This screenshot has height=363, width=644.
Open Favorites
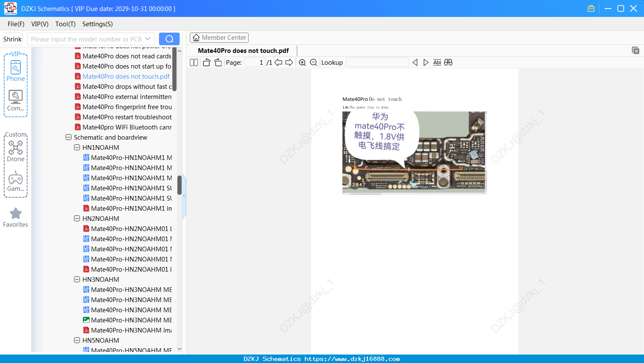(16, 217)
